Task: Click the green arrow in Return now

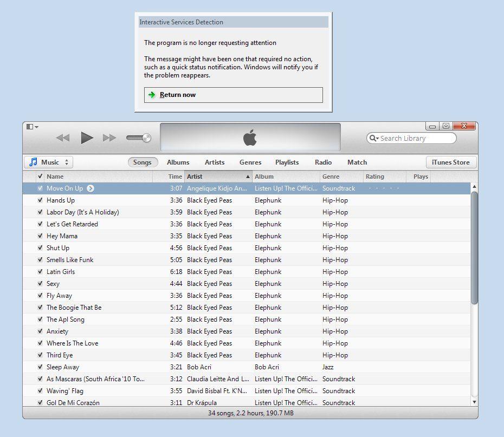Action: click(152, 95)
